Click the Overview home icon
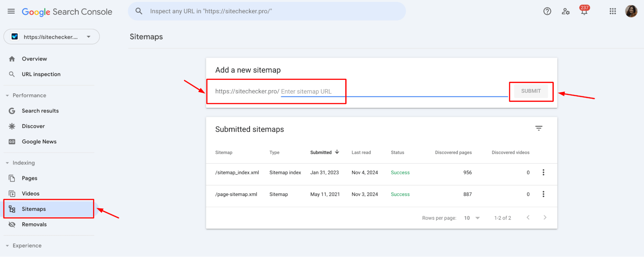 pos(12,59)
